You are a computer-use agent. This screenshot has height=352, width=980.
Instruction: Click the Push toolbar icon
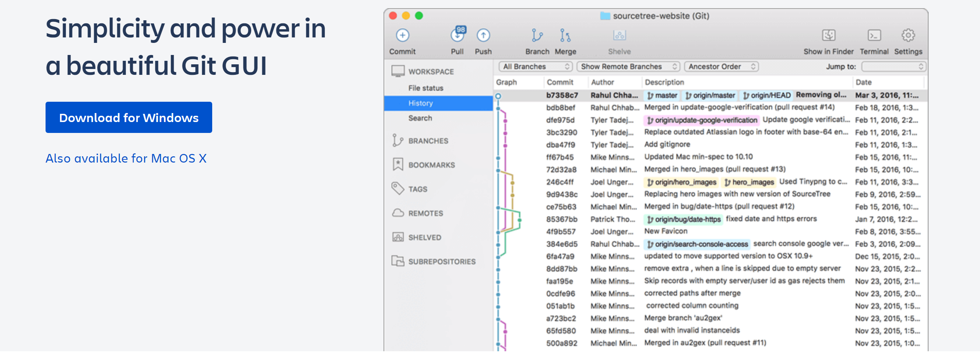click(x=483, y=35)
